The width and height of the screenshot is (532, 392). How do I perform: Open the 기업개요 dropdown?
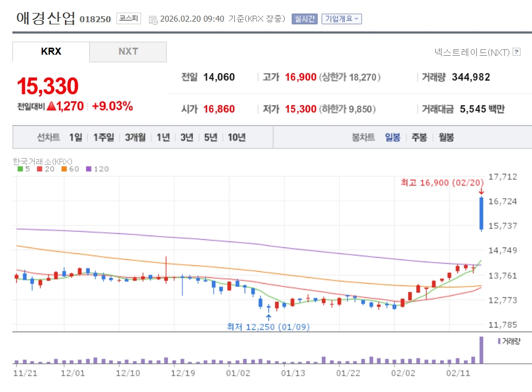341,19
